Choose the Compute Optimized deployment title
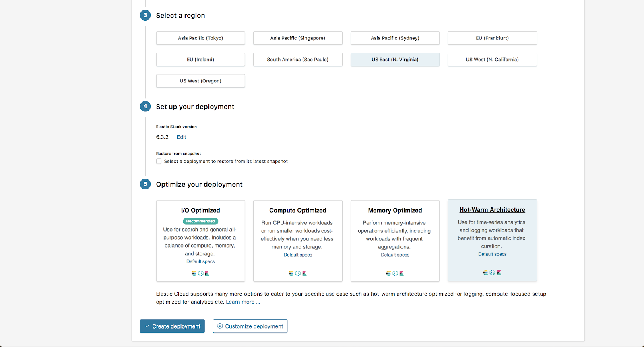 click(x=298, y=210)
